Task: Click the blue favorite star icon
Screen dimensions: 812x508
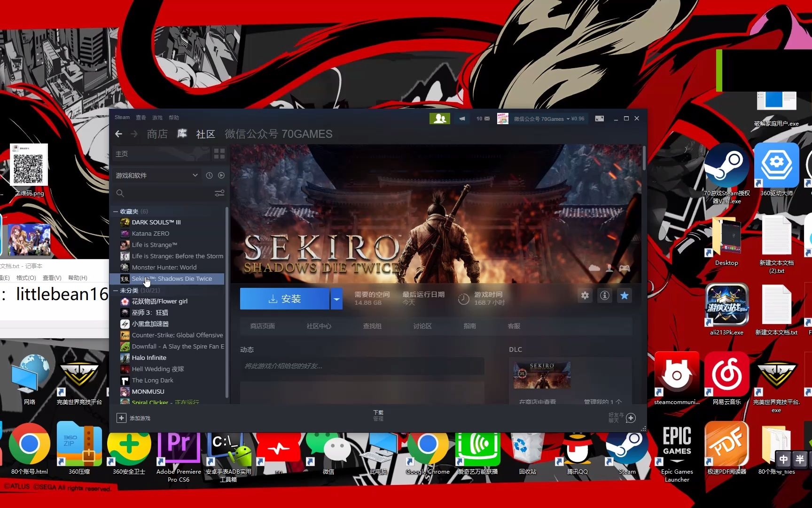Action: [625, 295]
